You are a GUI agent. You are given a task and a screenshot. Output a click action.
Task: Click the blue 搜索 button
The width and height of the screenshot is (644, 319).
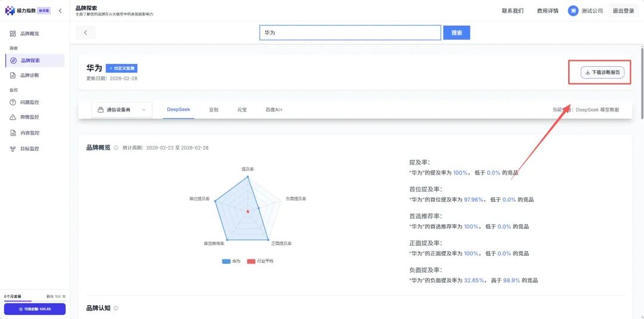[x=456, y=33]
